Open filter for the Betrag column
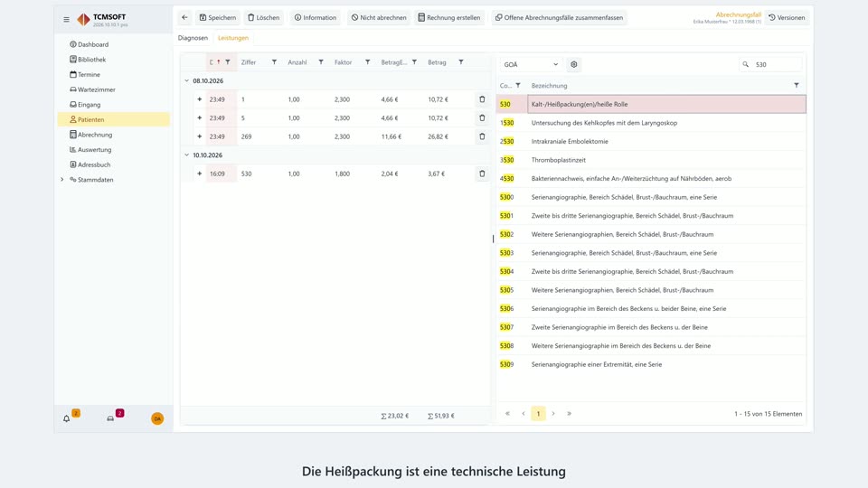Image resolution: width=868 pixels, height=488 pixels. [x=461, y=62]
